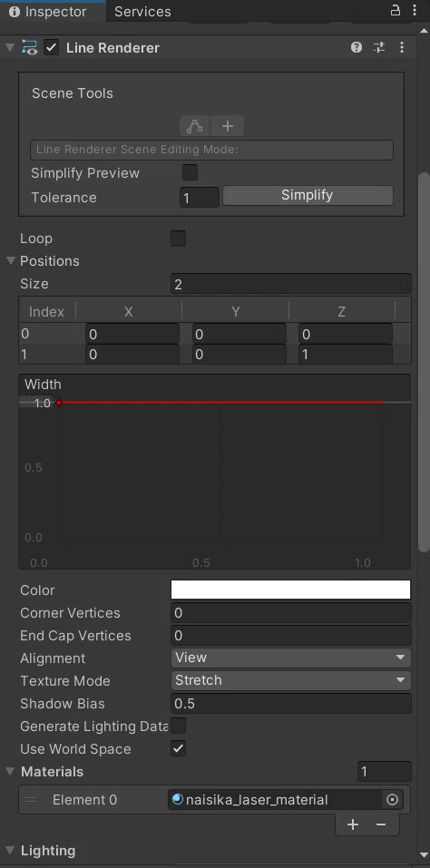Open the Alignment dropdown set to View
Image resolution: width=430 pixels, height=868 pixels.
click(x=290, y=658)
